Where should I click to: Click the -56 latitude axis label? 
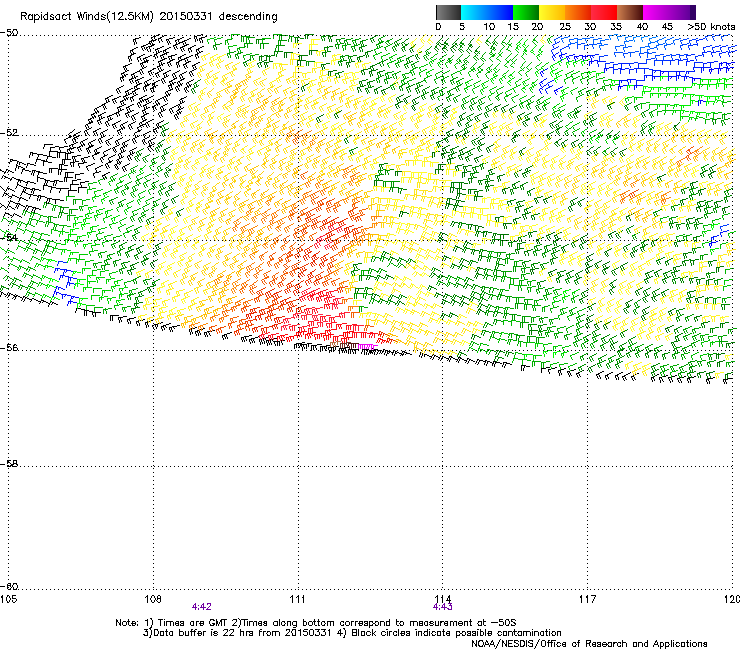[x=9, y=348]
